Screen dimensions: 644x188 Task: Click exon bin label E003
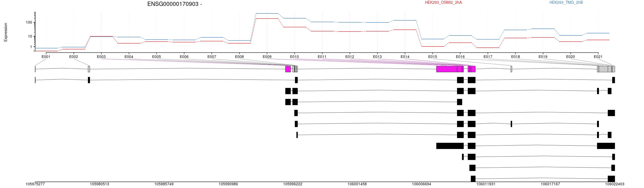(101, 57)
